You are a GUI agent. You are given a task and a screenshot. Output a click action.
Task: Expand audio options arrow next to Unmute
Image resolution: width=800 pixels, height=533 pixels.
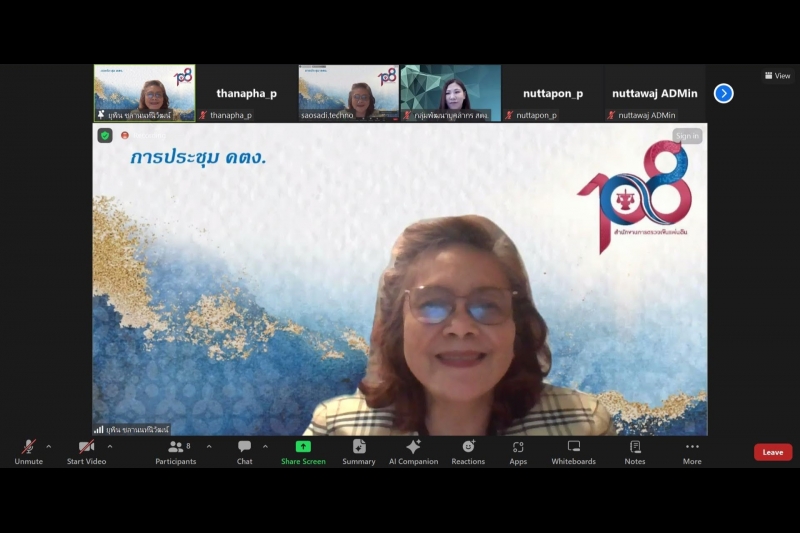[49, 447]
